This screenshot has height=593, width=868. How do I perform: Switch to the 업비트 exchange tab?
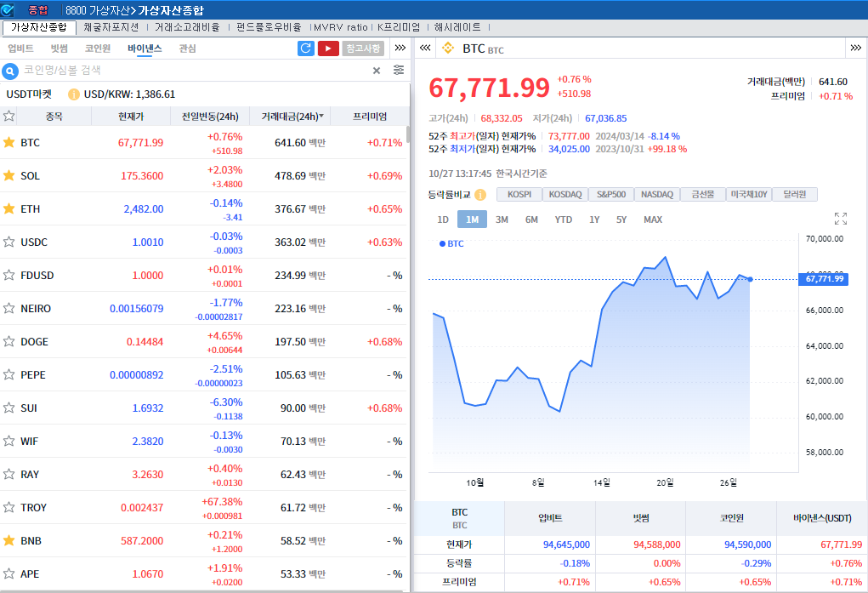click(20, 48)
